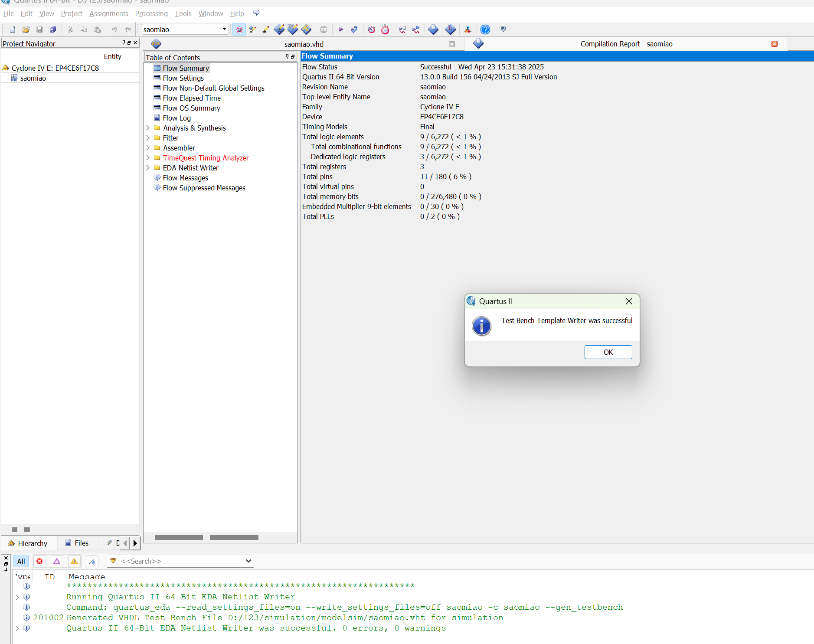Click the Copy icon in toolbar
Image resolution: width=814 pixels, height=644 pixels.
pyautogui.click(x=84, y=29)
